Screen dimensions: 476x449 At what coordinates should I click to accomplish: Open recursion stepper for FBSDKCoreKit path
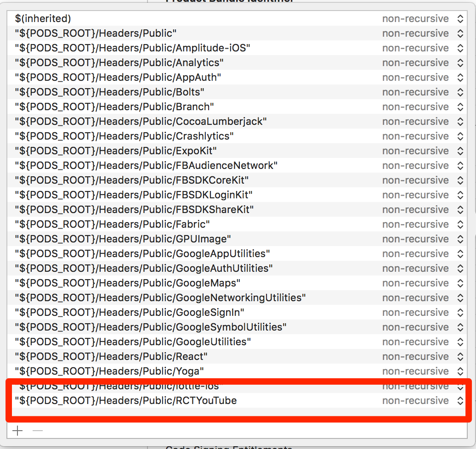[460, 180]
